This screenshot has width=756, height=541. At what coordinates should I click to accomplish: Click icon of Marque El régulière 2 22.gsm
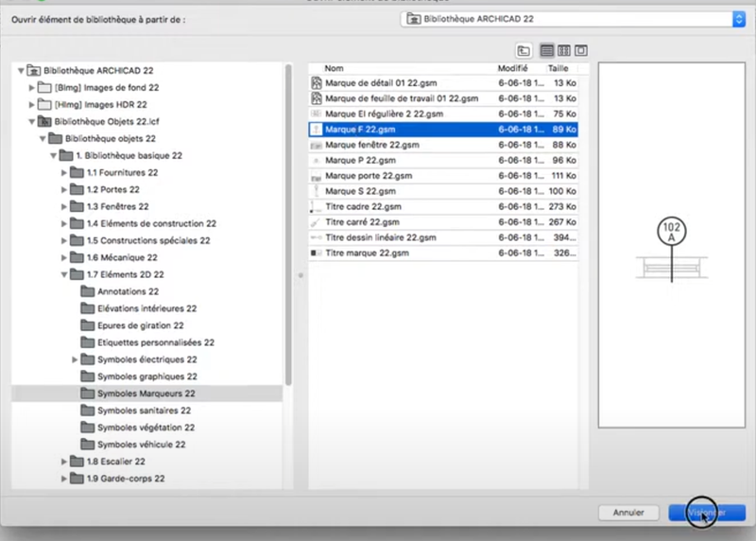(317, 113)
